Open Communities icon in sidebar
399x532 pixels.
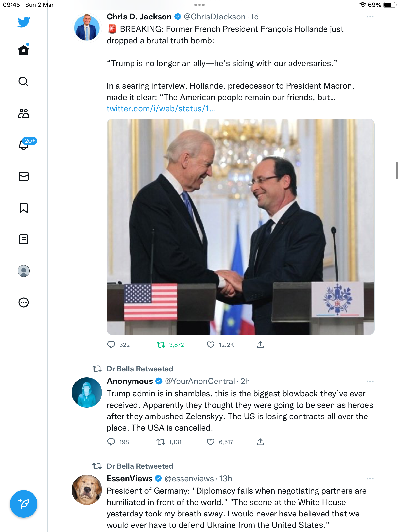coord(24,113)
